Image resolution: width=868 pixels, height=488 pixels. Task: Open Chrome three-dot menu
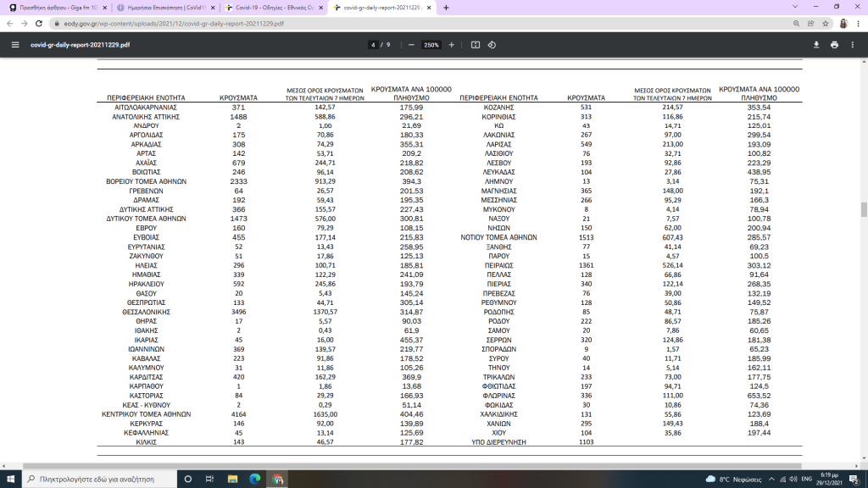859,23
